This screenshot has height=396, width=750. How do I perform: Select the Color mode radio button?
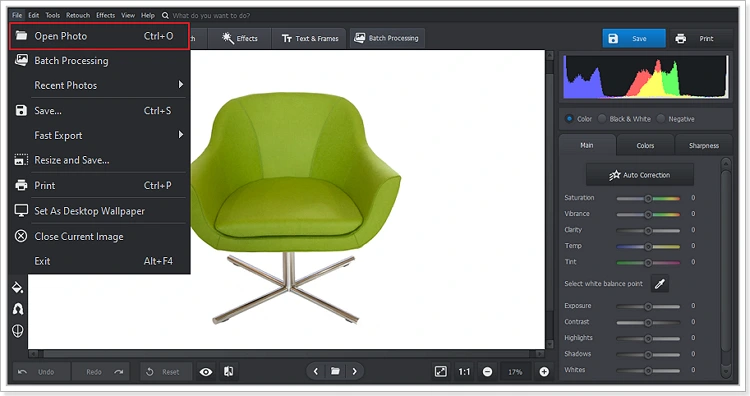[569, 119]
